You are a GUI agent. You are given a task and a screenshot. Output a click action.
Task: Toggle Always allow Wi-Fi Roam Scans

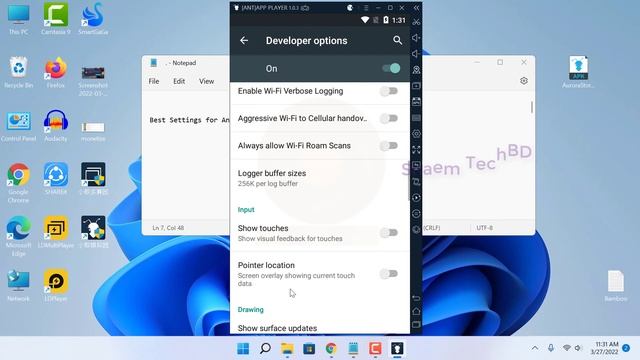click(389, 146)
